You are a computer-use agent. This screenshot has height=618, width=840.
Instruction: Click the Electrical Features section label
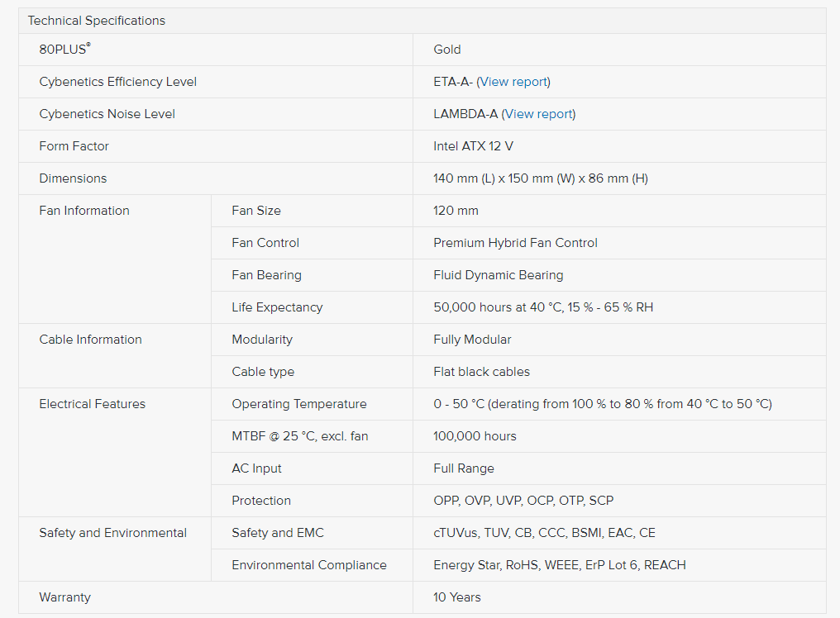[92, 404]
